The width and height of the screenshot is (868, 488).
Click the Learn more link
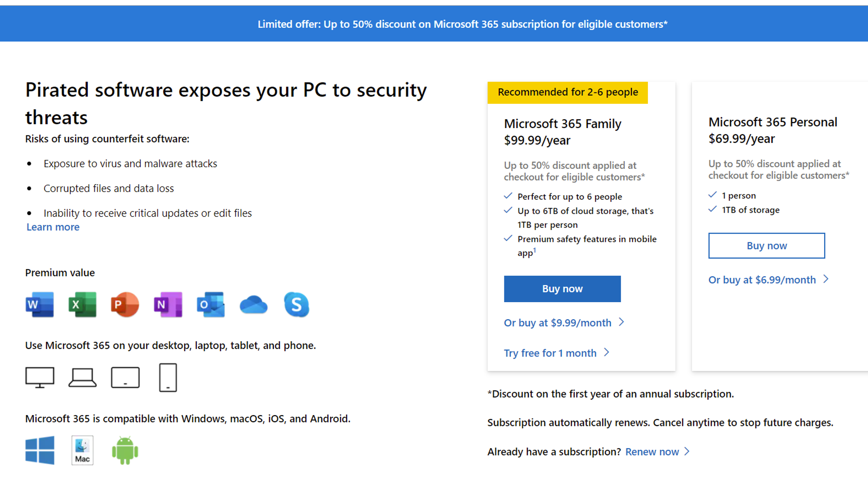tap(53, 227)
